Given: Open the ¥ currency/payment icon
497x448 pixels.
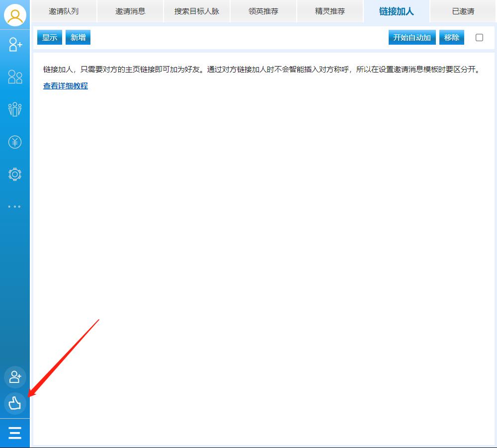Looking at the screenshot, I should [x=15, y=142].
